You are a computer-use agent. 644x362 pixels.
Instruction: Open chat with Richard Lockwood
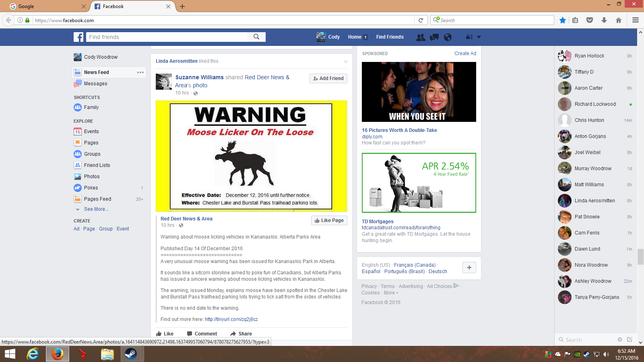[595, 104]
